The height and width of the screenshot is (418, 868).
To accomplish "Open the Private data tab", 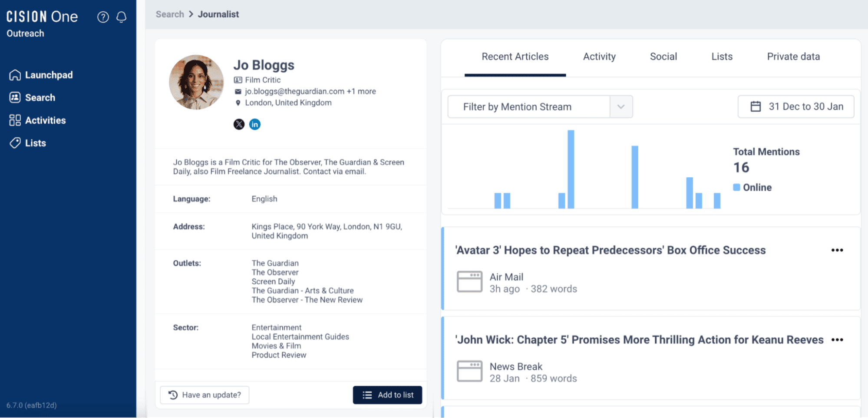I will [793, 56].
